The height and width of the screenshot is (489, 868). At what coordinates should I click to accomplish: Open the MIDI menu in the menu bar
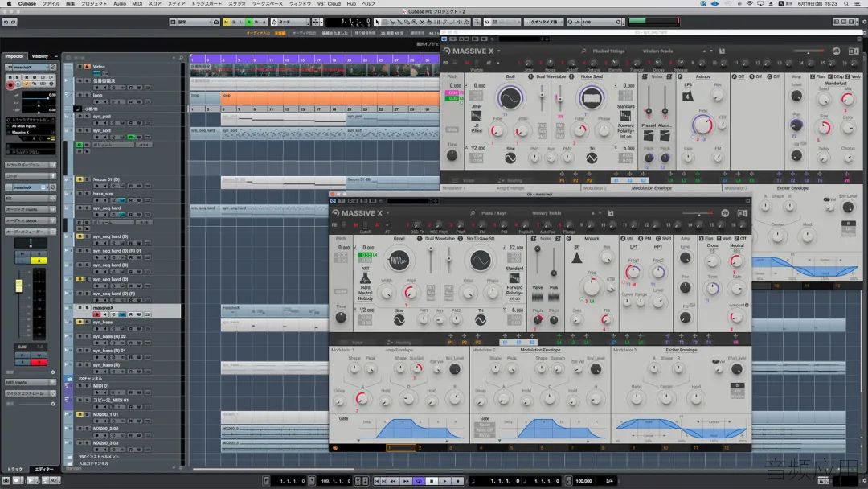coord(137,4)
